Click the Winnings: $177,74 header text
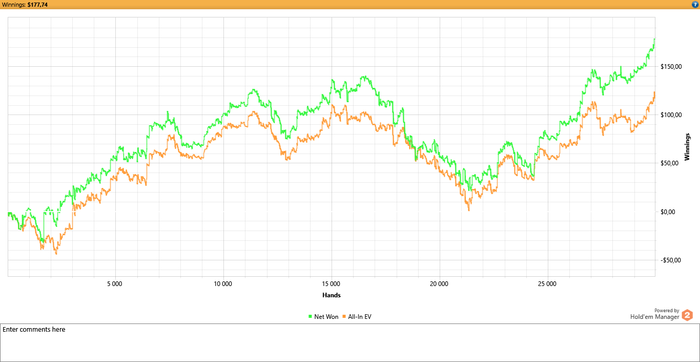700x362 pixels. click(25, 4)
